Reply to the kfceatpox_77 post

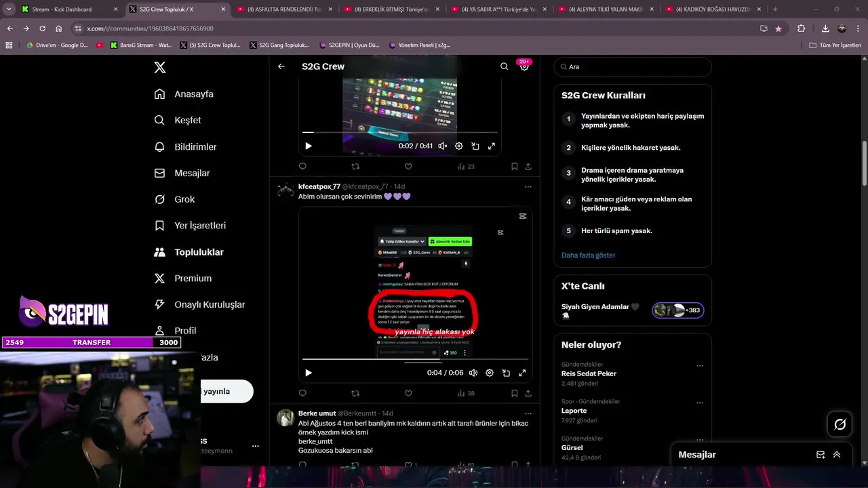[302, 393]
